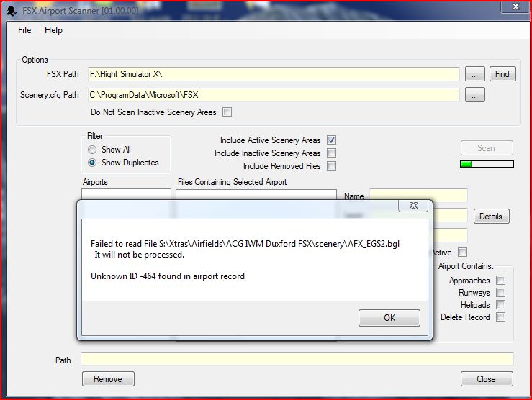Check Include Removed Files option
The height and width of the screenshot is (400, 532).
coord(331,166)
